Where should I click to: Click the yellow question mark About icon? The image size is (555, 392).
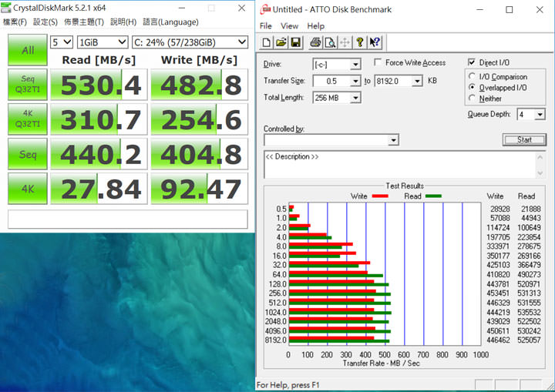pos(361,42)
